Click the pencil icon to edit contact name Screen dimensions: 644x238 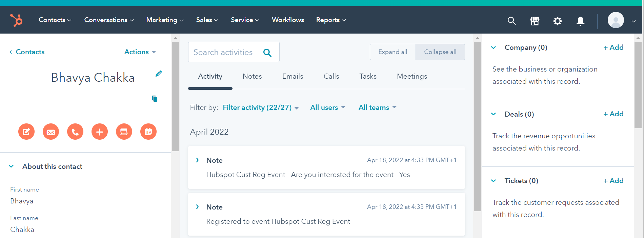[159, 74]
